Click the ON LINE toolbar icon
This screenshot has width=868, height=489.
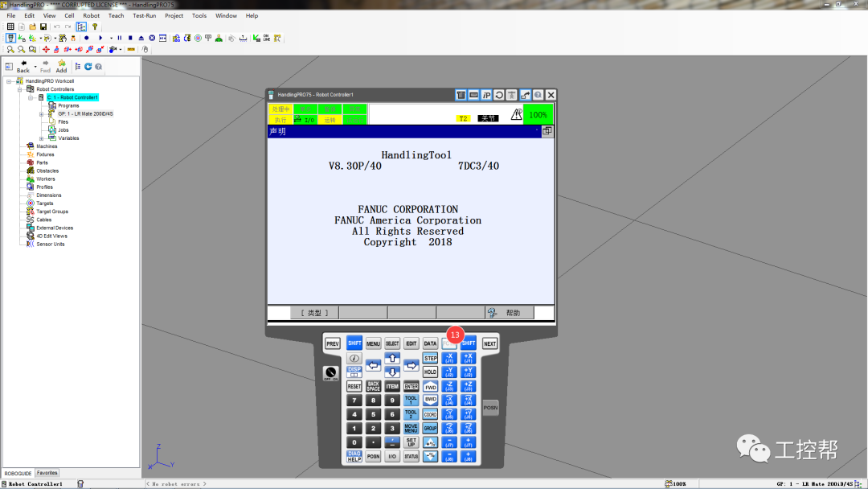267,39
